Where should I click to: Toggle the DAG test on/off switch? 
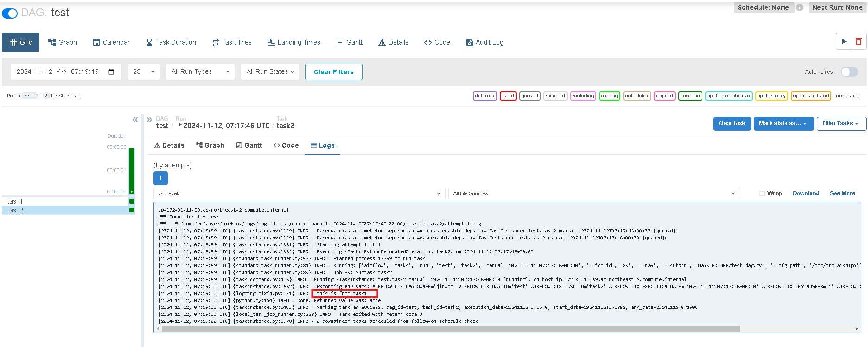point(10,13)
